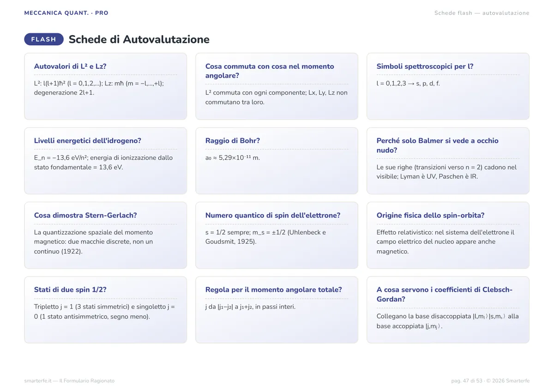The image size is (554, 392).
Task: Select the "Schede di Autovalutazione" page title
Action: [x=139, y=39]
